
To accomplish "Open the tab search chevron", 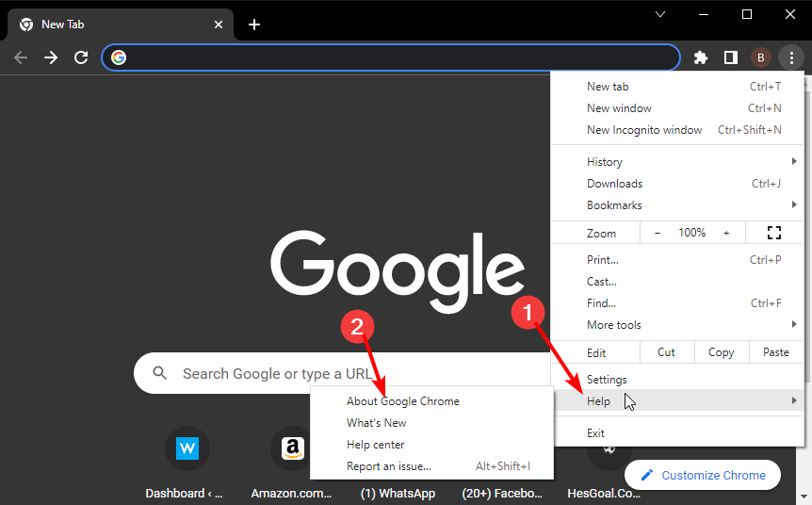I will coord(660,14).
